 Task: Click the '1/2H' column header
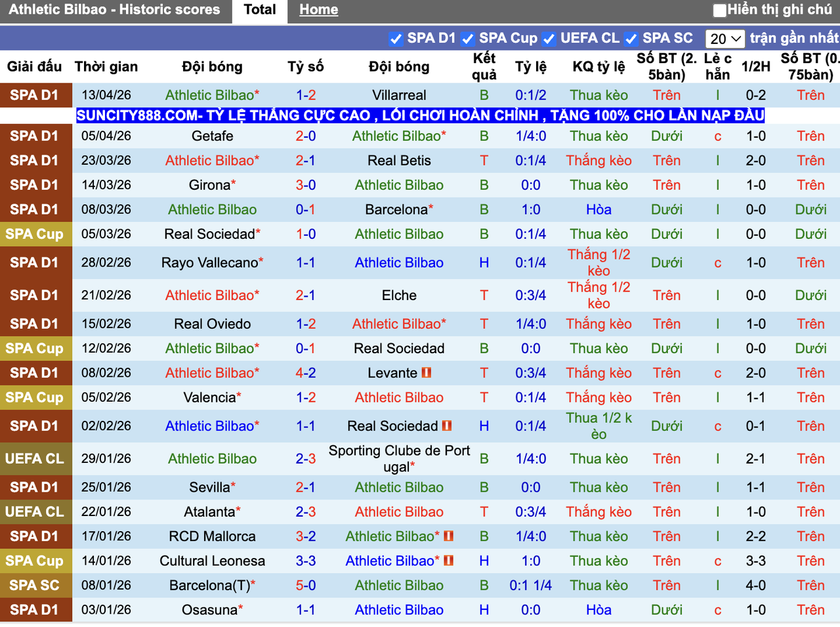pyautogui.click(x=756, y=66)
